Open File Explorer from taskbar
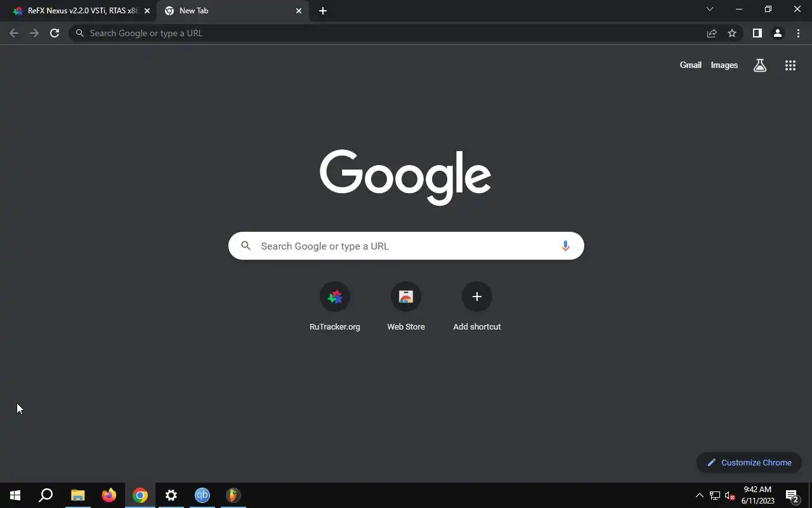 (x=77, y=495)
